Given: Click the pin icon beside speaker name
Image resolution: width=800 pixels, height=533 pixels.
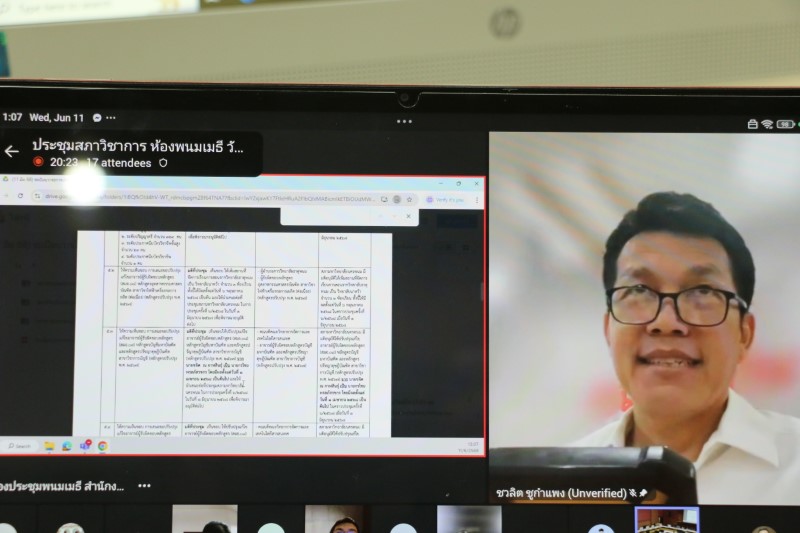Looking at the screenshot, I should pyautogui.click(x=644, y=493).
